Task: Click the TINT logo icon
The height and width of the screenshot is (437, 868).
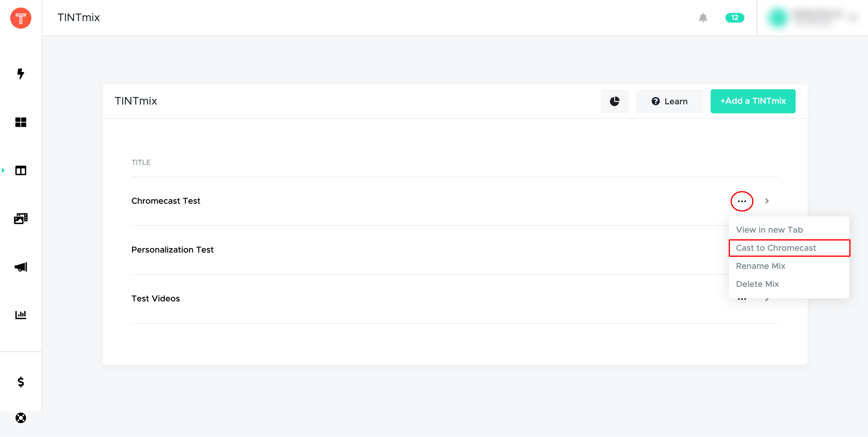Action: pos(20,18)
